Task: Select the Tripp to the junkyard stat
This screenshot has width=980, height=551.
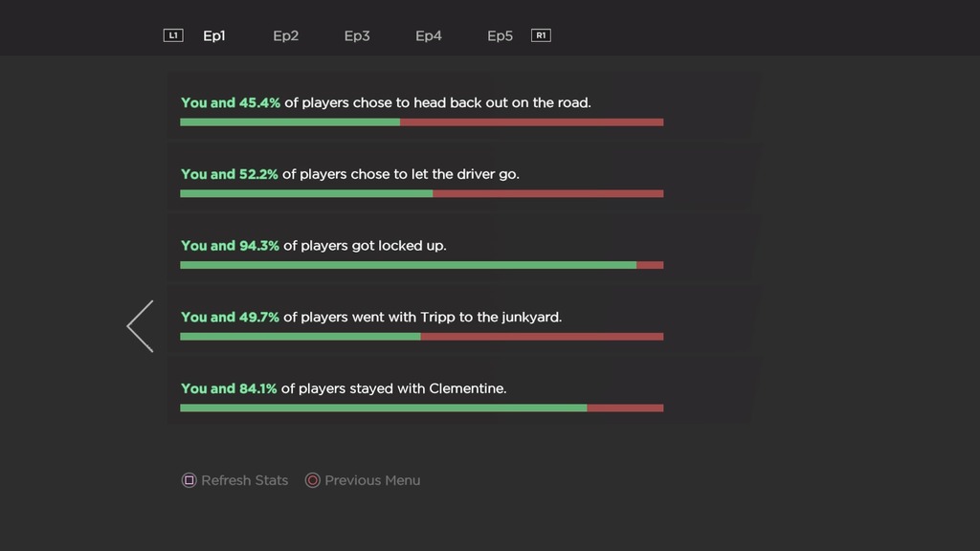Action: pos(371,317)
